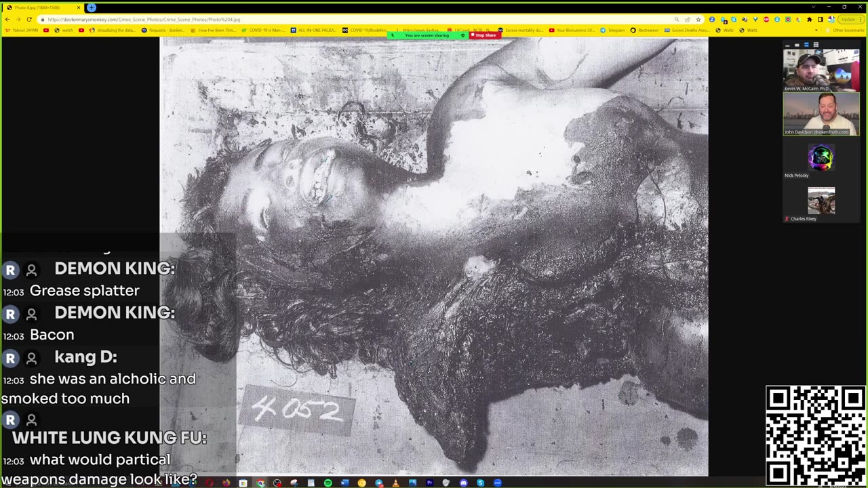868x488 pixels.
Task: Click the Chrome Update button
Action: click(850, 20)
